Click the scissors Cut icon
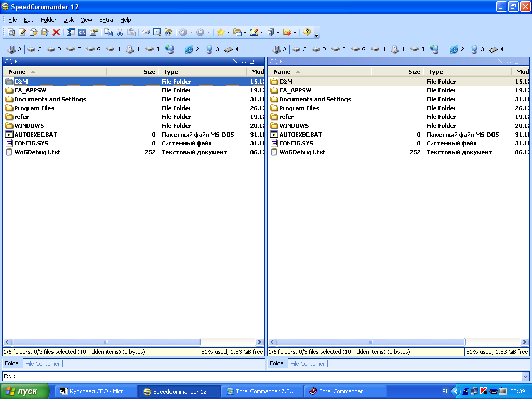Image resolution: width=532 pixels, height=399 pixels. pyautogui.click(x=119, y=32)
